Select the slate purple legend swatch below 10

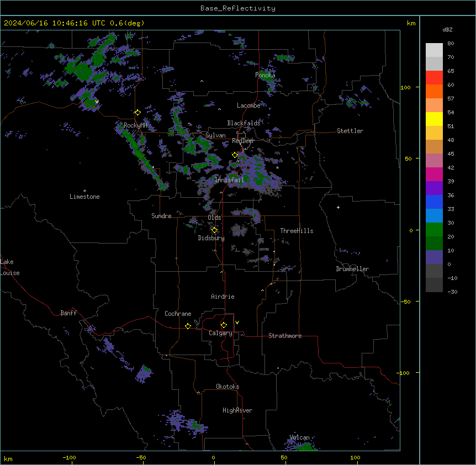tap(434, 257)
